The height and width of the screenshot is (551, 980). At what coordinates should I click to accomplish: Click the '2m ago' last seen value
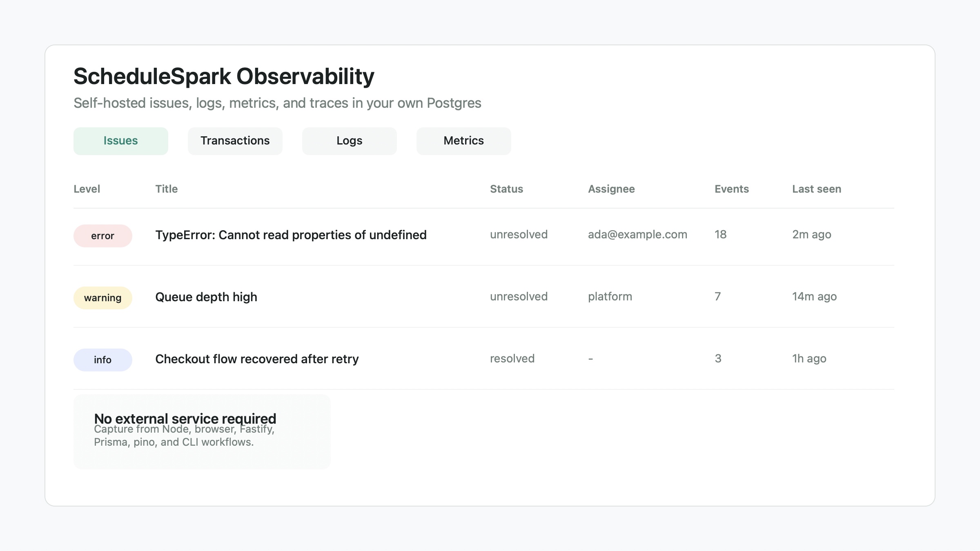tap(812, 235)
